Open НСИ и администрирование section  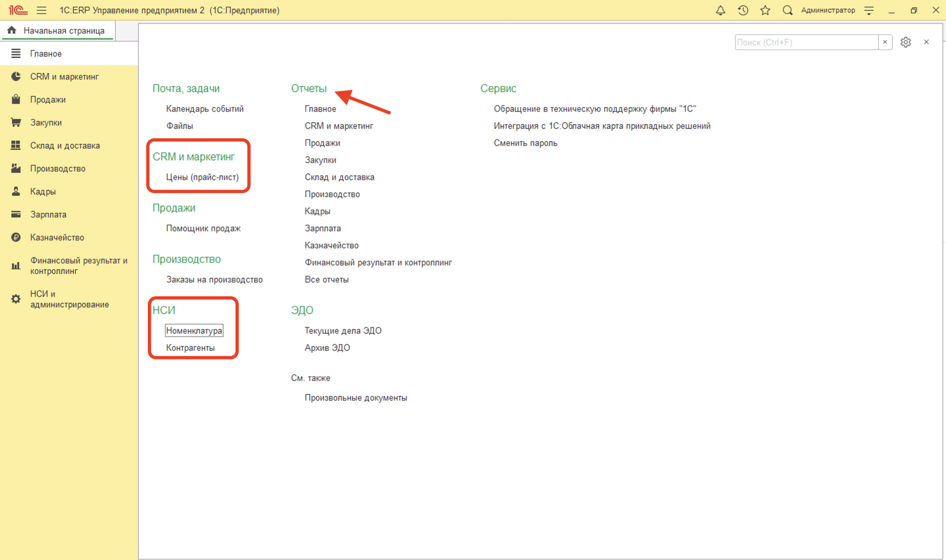coord(69,299)
